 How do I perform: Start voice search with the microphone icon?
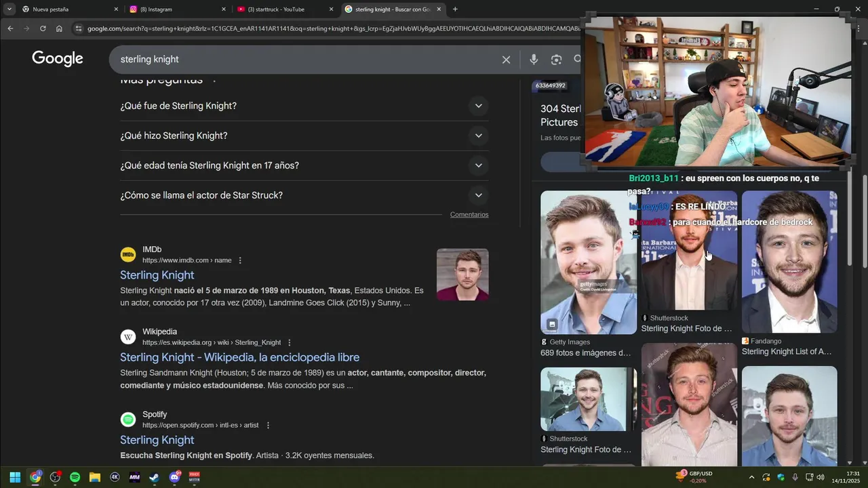point(534,60)
